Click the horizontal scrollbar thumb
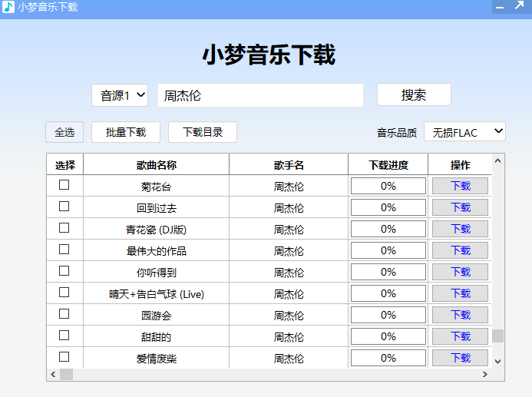 (67, 374)
